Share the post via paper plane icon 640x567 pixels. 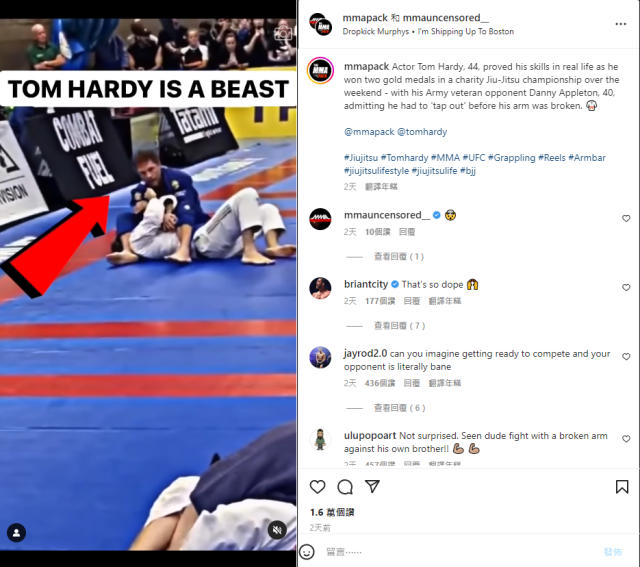coord(372,486)
